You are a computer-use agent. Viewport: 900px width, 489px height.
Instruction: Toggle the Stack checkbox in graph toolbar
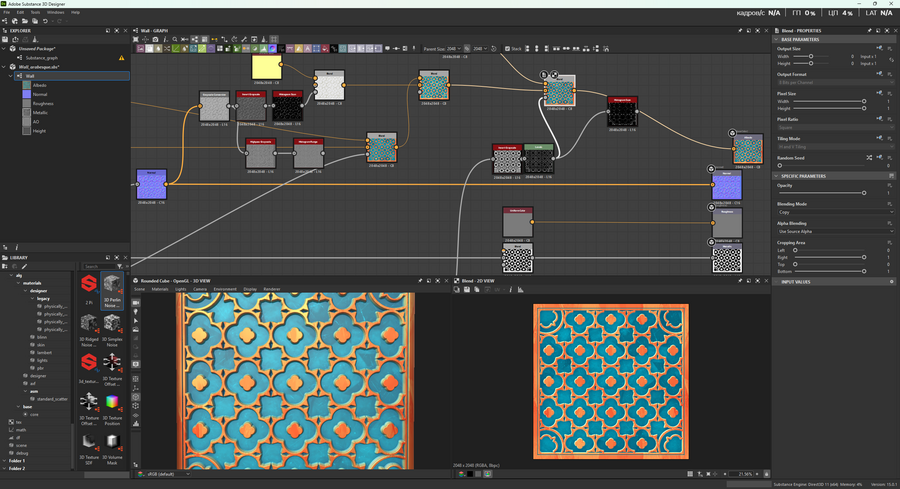(x=508, y=48)
